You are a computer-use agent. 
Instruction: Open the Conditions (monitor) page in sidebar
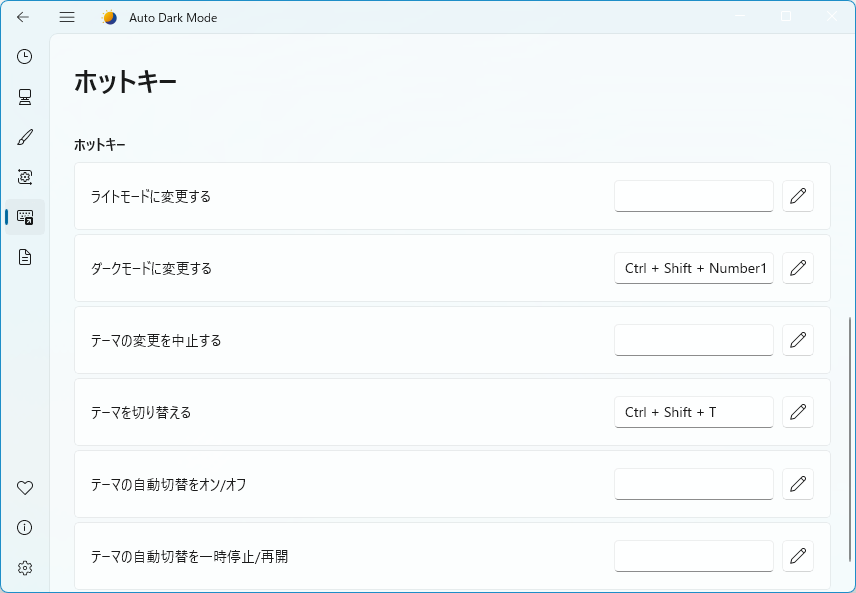coord(25,97)
